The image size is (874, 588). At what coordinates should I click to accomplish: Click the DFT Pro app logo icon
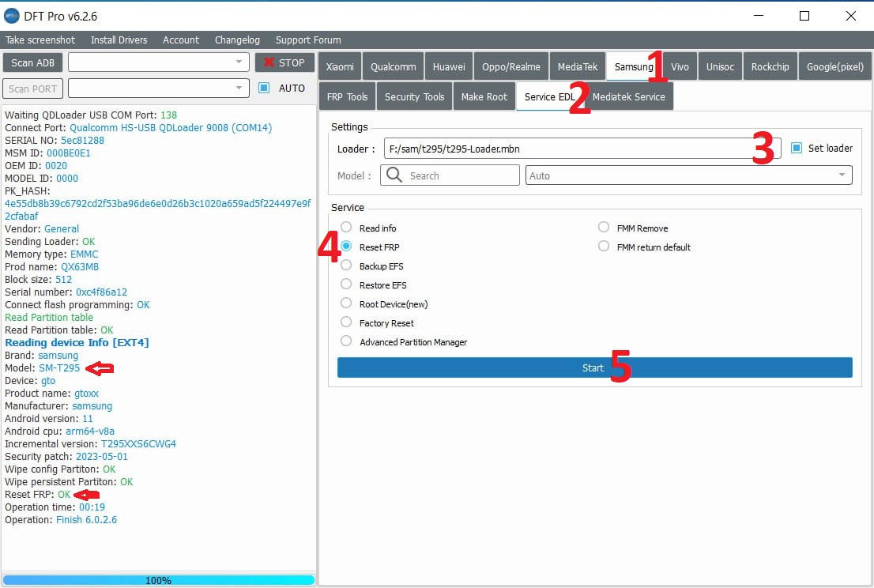tap(12, 16)
